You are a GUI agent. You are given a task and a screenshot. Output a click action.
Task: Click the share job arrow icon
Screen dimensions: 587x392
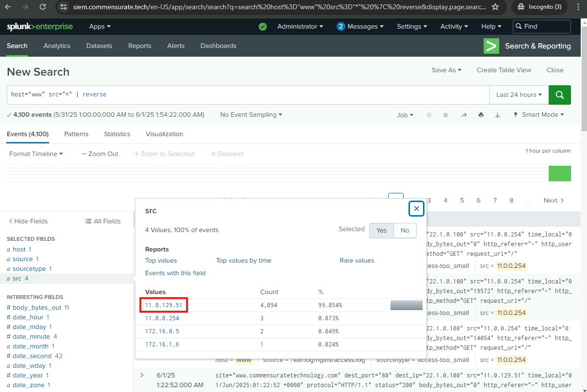pyautogui.click(x=464, y=115)
